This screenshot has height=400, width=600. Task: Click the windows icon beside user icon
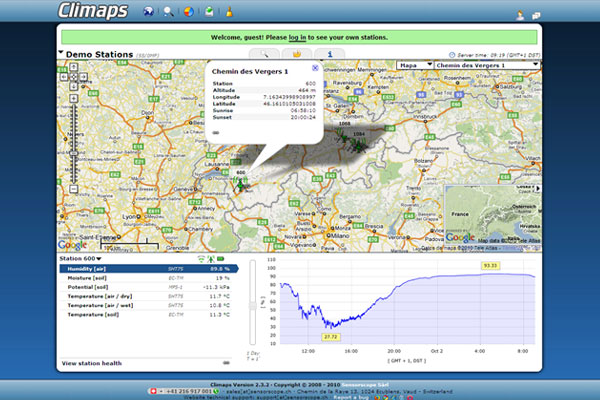[x=536, y=16]
